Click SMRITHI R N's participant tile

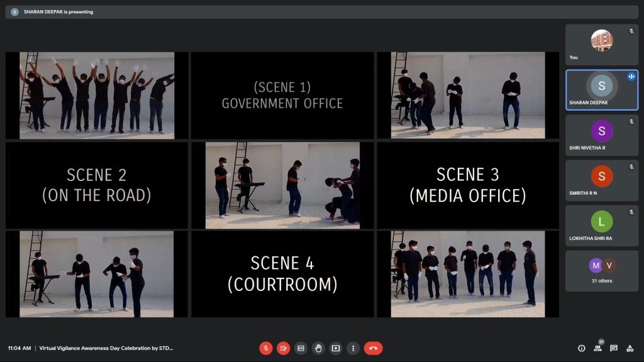coord(601,180)
